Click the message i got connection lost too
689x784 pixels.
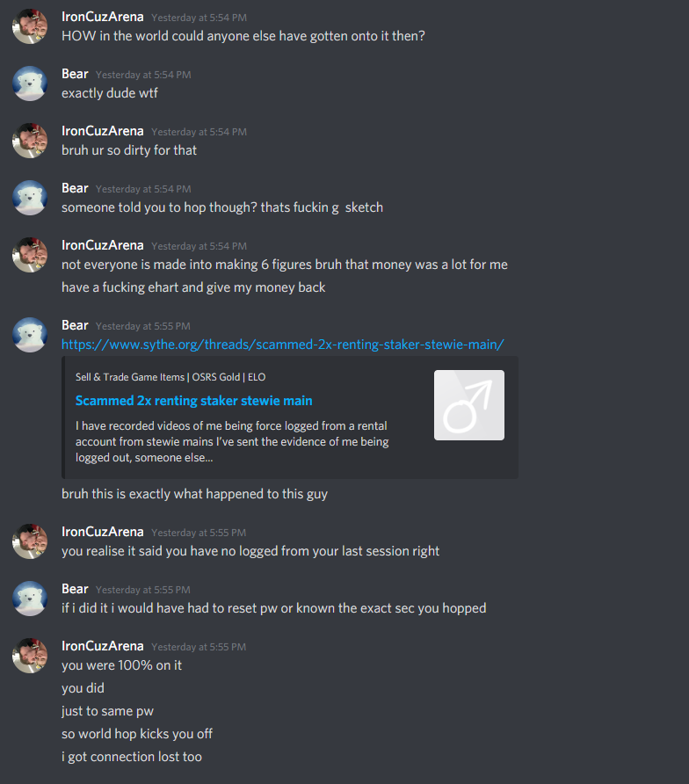[132, 757]
